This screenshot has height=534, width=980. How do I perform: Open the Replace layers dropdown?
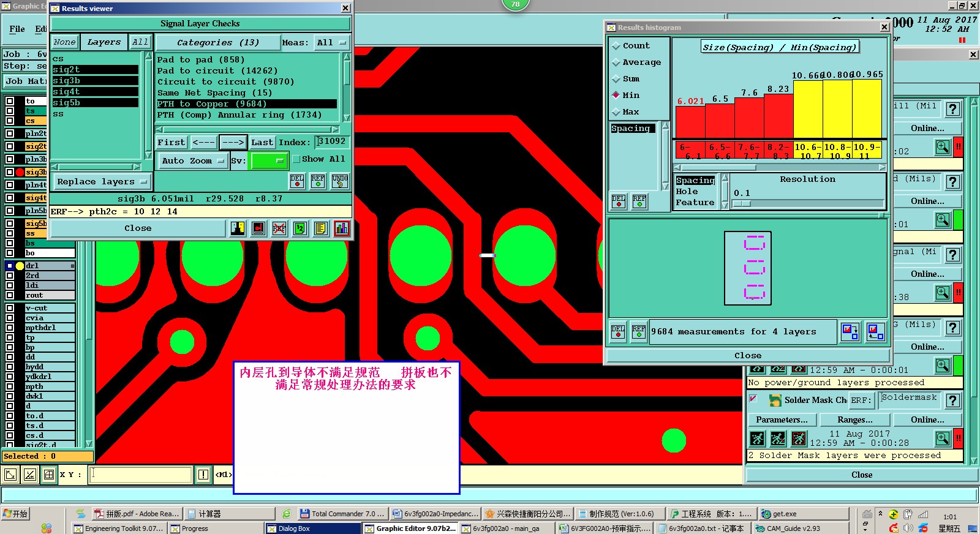tap(101, 182)
